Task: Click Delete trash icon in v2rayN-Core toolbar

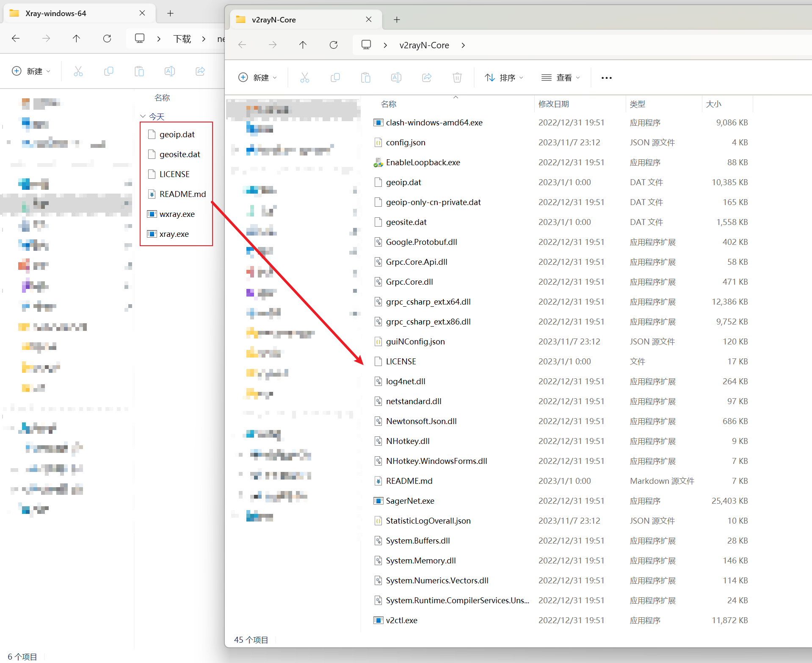Action: (457, 78)
